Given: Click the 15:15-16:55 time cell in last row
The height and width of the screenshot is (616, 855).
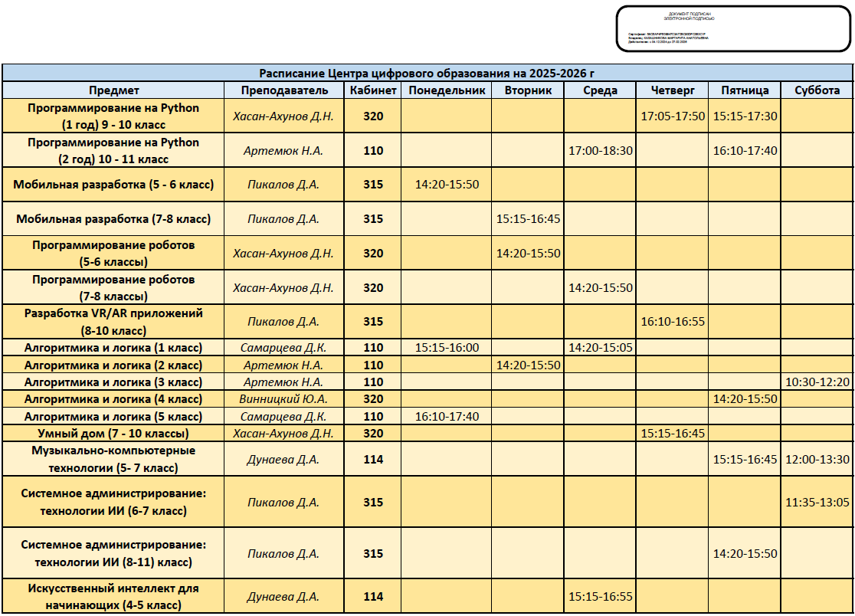Looking at the screenshot, I should point(600,597).
